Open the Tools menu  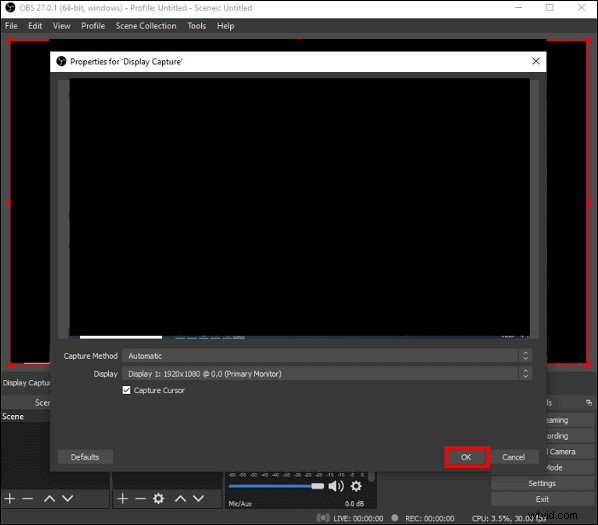196,26
